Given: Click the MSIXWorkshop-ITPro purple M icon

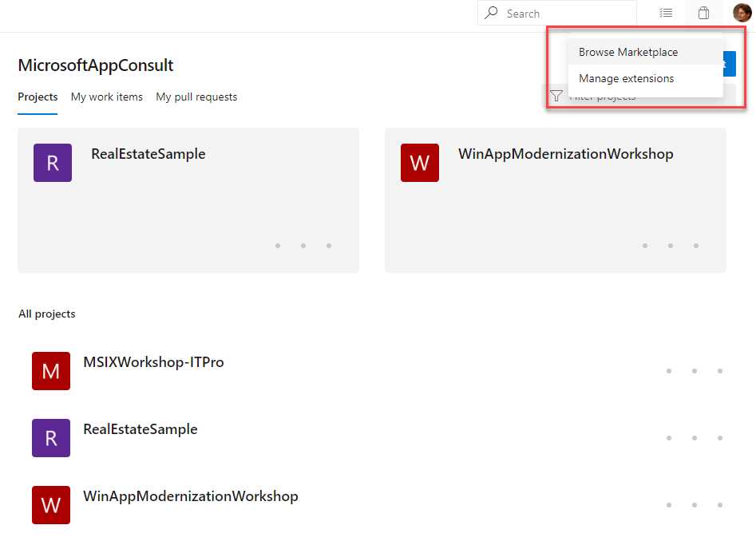Looking at the screenshot, I should click(50, 371).
